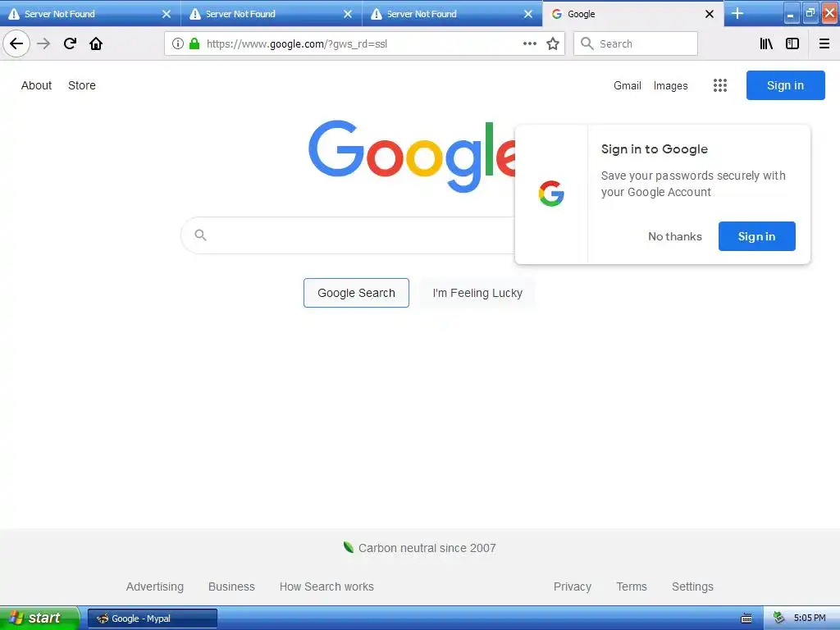Open the Google apps grid
This screenshot has width=840, height=630.
(x=720, y=85)
